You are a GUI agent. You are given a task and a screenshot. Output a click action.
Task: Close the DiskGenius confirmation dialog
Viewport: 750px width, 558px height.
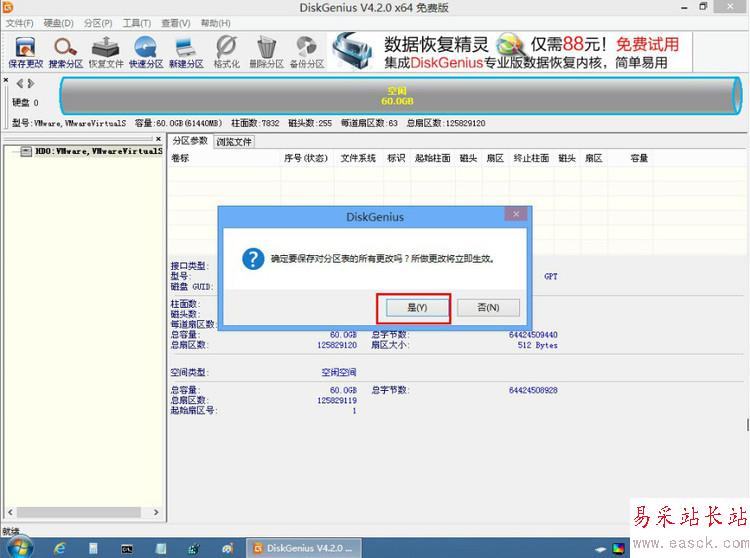(x=516, y=214)
